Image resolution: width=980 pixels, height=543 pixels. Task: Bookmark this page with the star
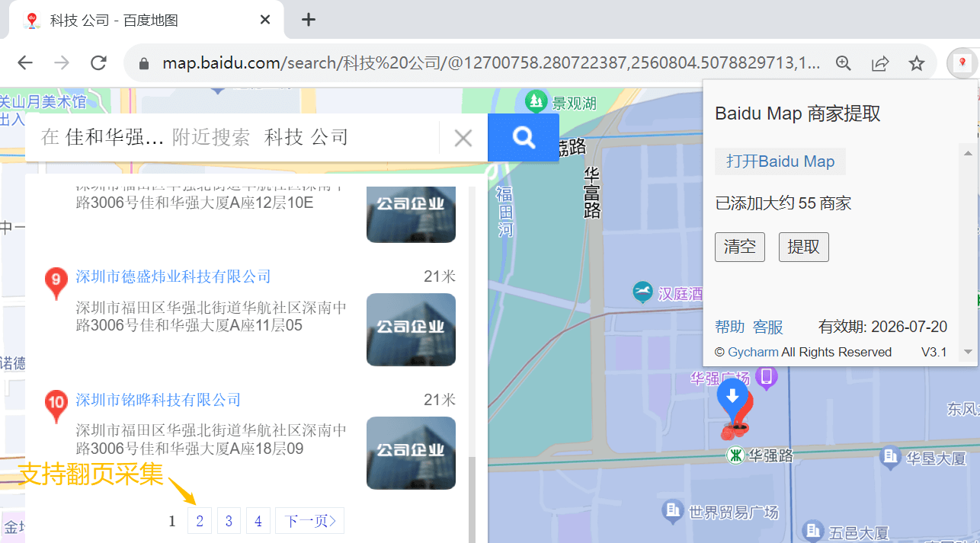pos(917,63)
